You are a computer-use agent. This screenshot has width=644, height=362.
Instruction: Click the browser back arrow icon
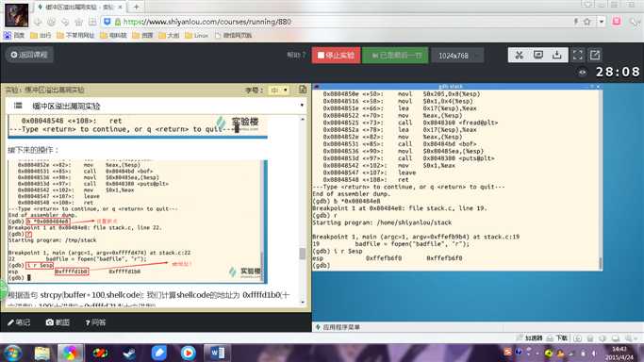(38, 22)
